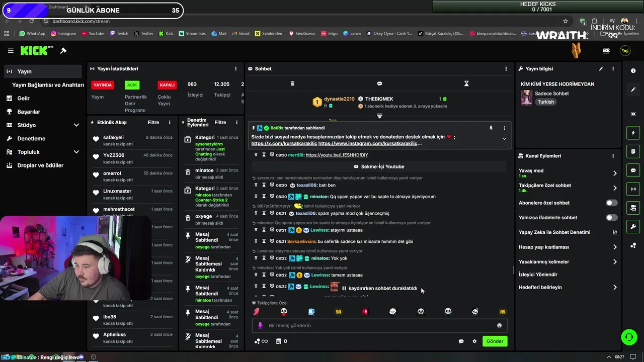Clear chat with the top trash icon
This screenshot has width=644, height=362.
[x=292, y=83]
